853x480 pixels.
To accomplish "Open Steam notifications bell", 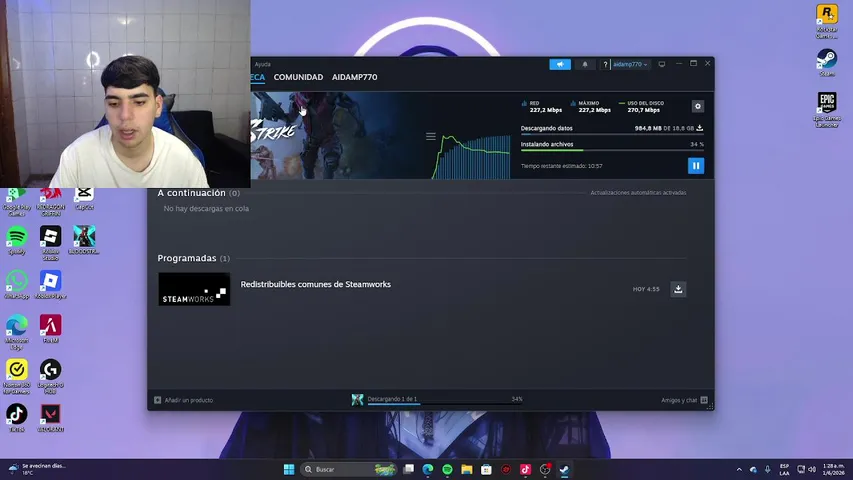I will [585, 64].
